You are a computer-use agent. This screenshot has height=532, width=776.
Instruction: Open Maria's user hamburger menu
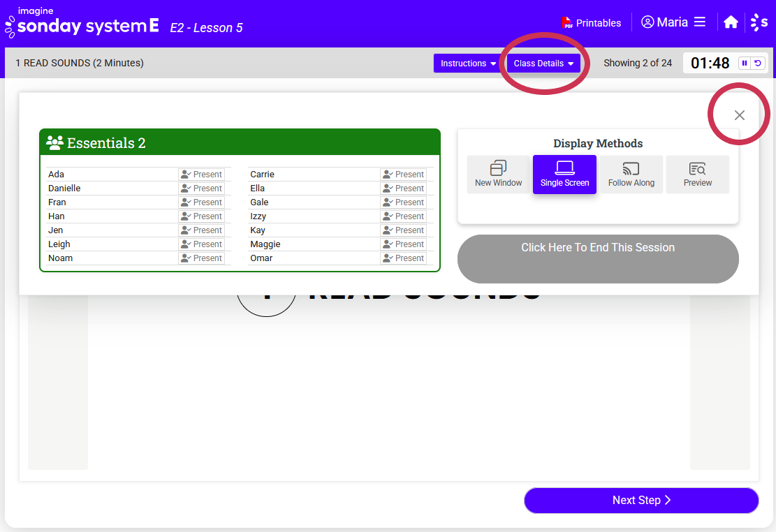[699, 22]
